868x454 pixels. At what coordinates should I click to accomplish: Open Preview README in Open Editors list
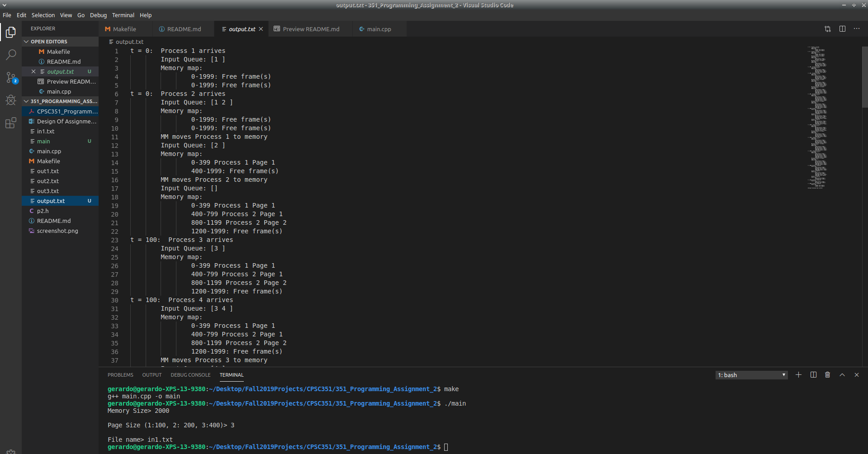pyautogui.click(x=60, y=81)
